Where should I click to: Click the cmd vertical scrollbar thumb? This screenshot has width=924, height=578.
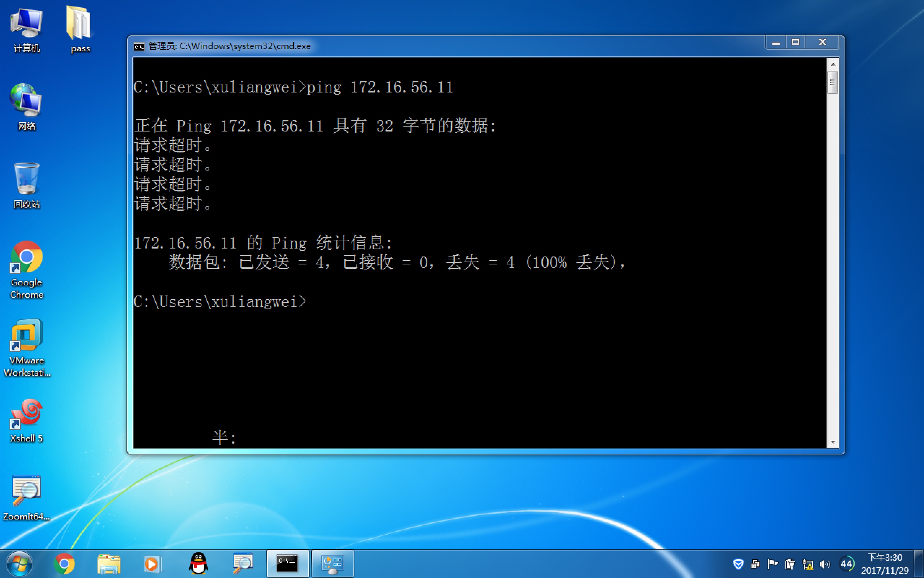point(833,82)
